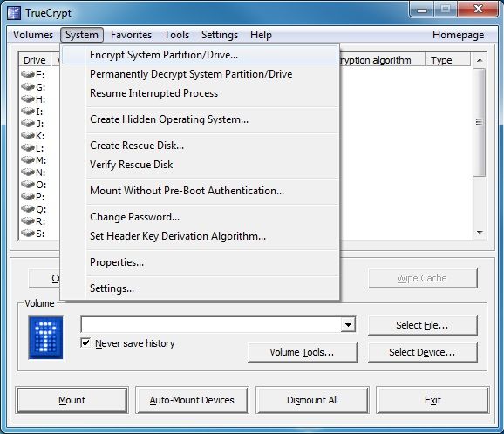504x434 pixels.
Task: Expand the volume path dropdown arrow
Action: pyautogui.click(x=348, y=325)
